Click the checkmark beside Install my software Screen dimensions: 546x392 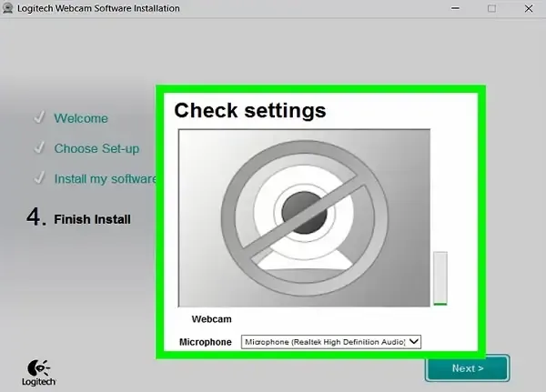click(39, 178)
